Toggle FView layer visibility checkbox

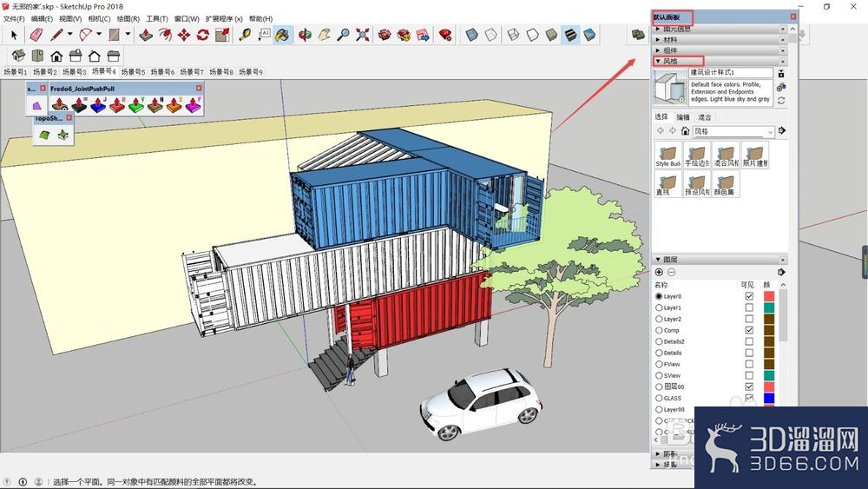click(x=749, y=365)
